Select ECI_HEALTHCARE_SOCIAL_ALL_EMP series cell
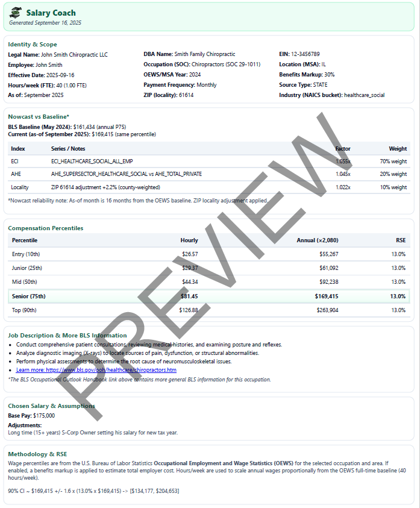This screenshot has height=508, width=420. coord(92,161)
